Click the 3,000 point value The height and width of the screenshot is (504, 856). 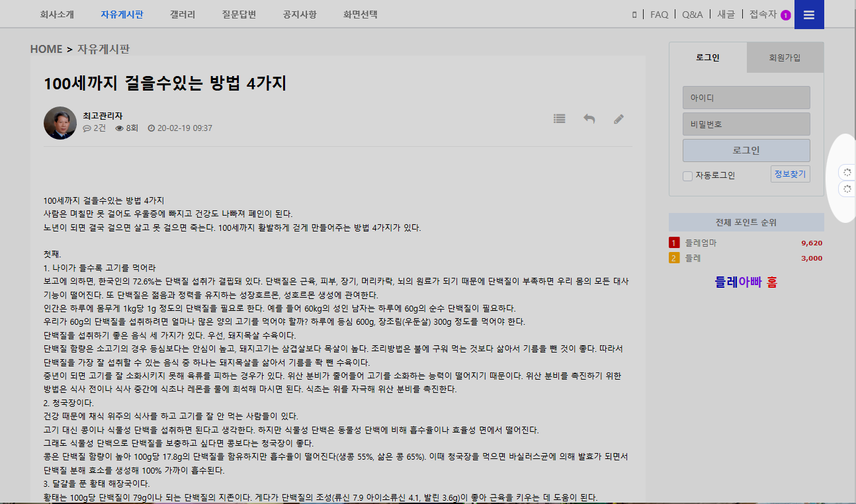tap(811, 258)
